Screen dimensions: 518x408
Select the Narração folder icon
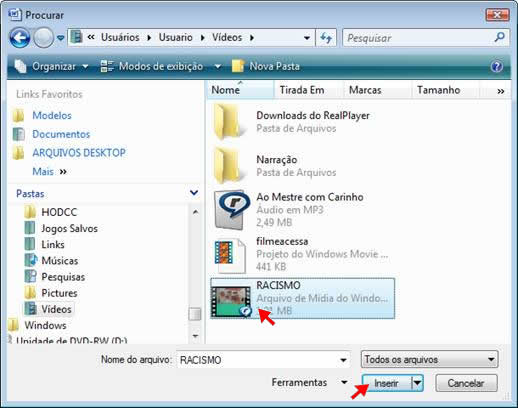tap(228, 165)
